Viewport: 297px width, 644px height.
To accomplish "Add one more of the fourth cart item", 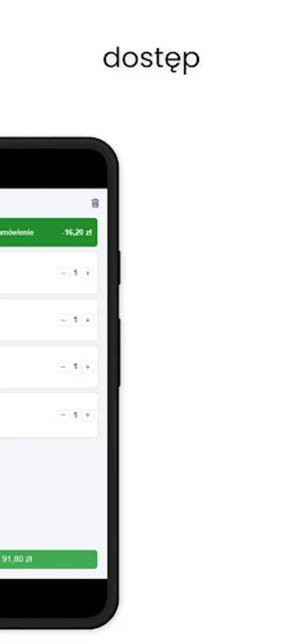I will click(87, 415).
